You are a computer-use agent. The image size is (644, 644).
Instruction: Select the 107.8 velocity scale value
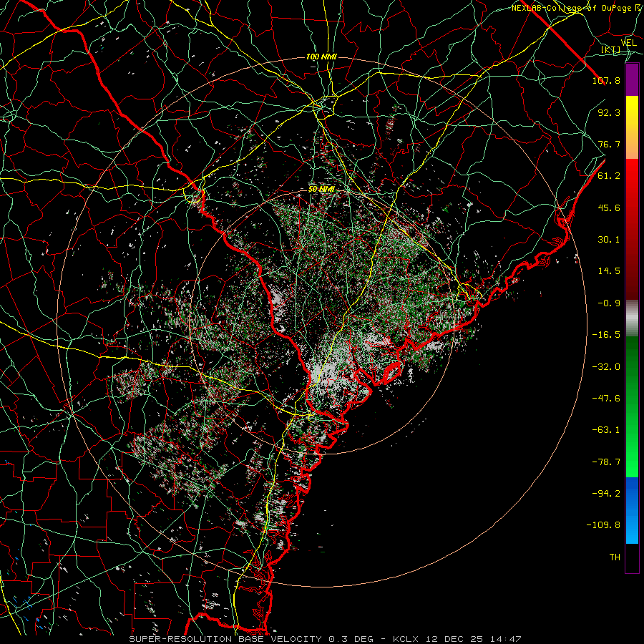click(606, 80)
